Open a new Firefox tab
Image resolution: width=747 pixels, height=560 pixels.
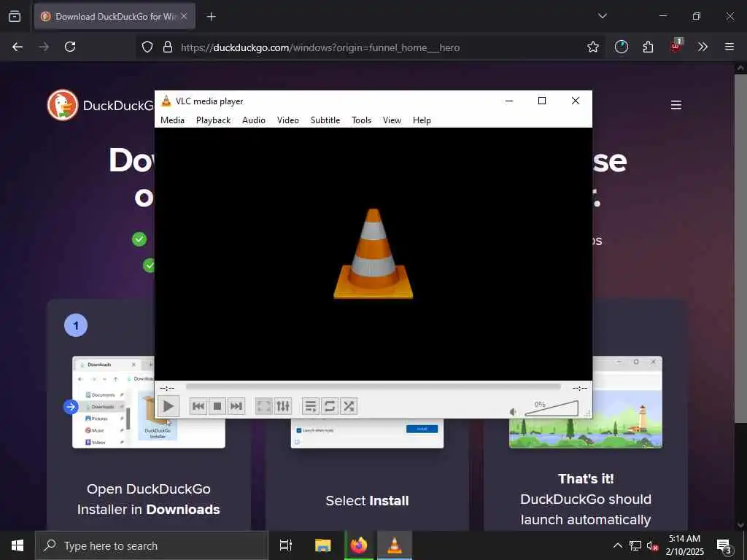click(x=211, y=17)
